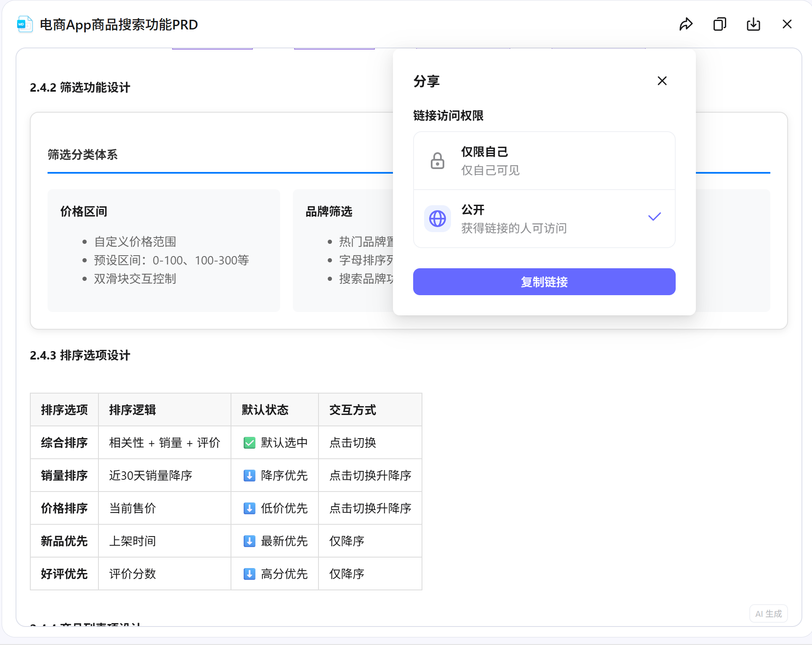Click the blue down-arrow icon next to 降序优先

coord(249,476)
